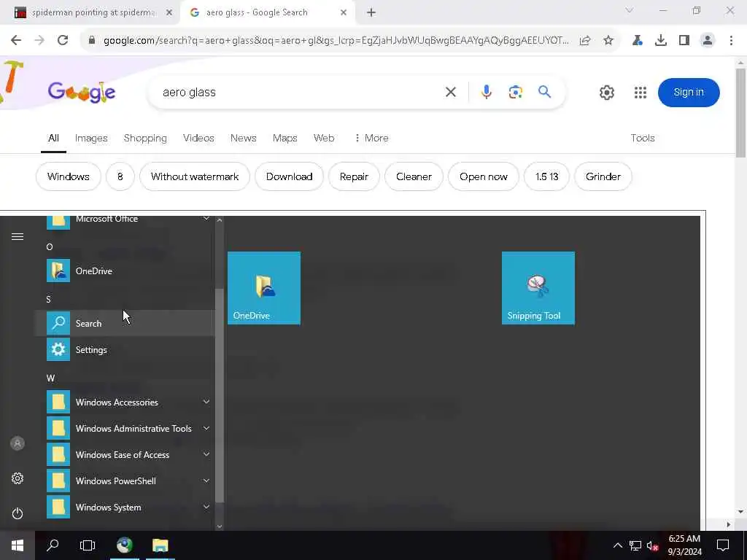The width and height of the screenshot is (747, 560).
Task: Show hidden tray icons chevron
Action: (617, 545)
